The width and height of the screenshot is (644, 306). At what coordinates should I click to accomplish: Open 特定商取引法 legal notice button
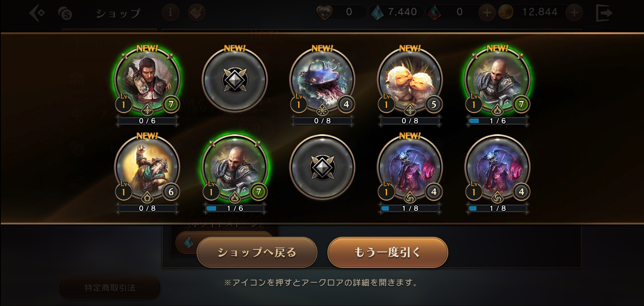(x=110, y=288)
